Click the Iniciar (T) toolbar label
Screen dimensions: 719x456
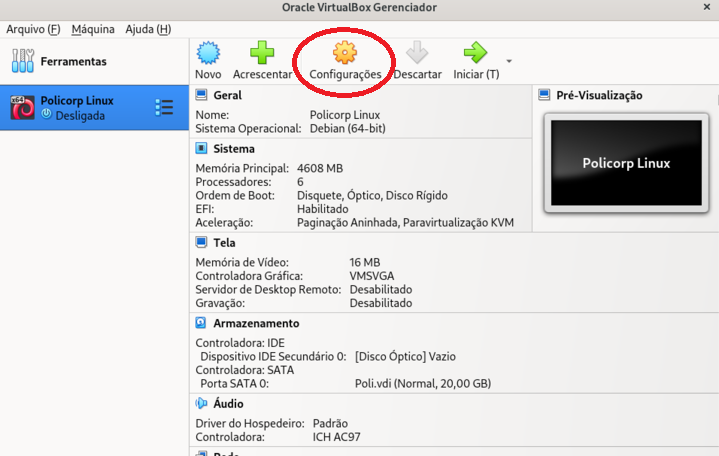(476, 74)
